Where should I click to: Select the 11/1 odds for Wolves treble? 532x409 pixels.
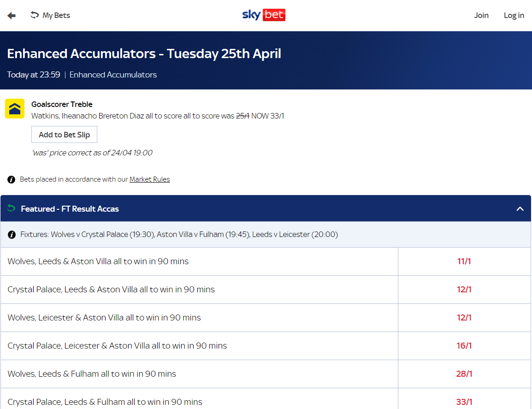pos(464,261)
